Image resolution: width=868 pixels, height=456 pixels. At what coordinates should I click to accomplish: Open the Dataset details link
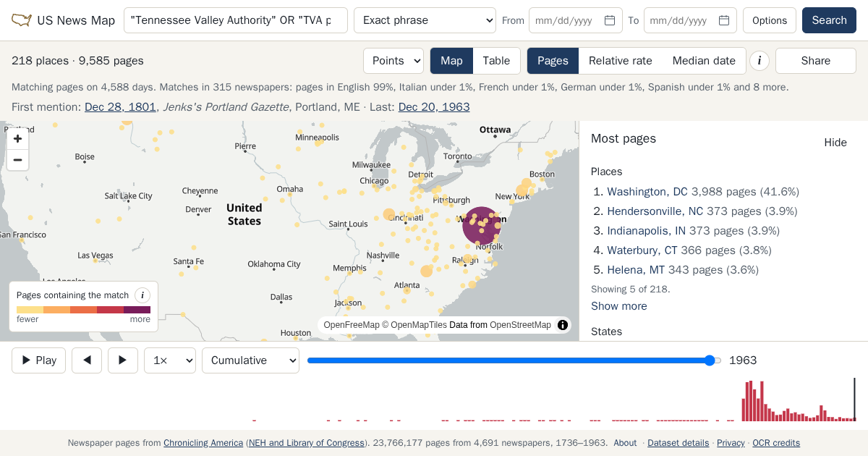678,443
